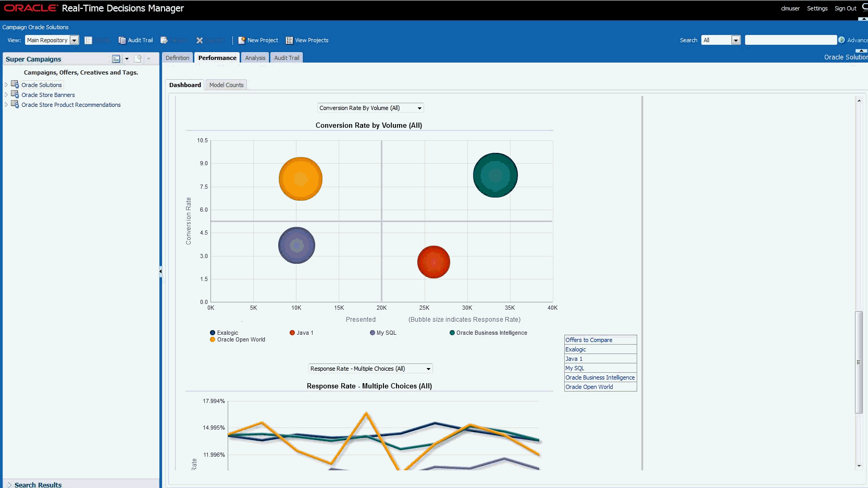Viewport: 868px width, 488px height.
Task: Focus the search text input field
Action: click(791, 40)
